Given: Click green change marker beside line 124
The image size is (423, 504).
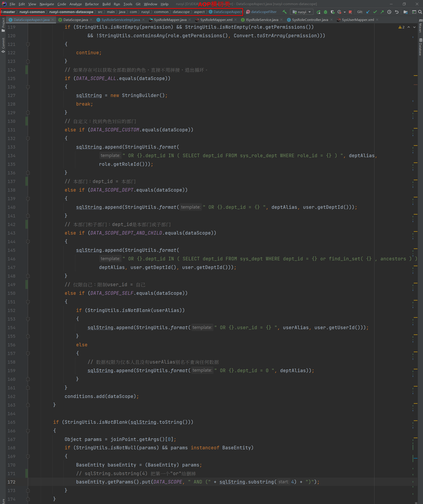Looking at the screenshot, I should (27, 70).
